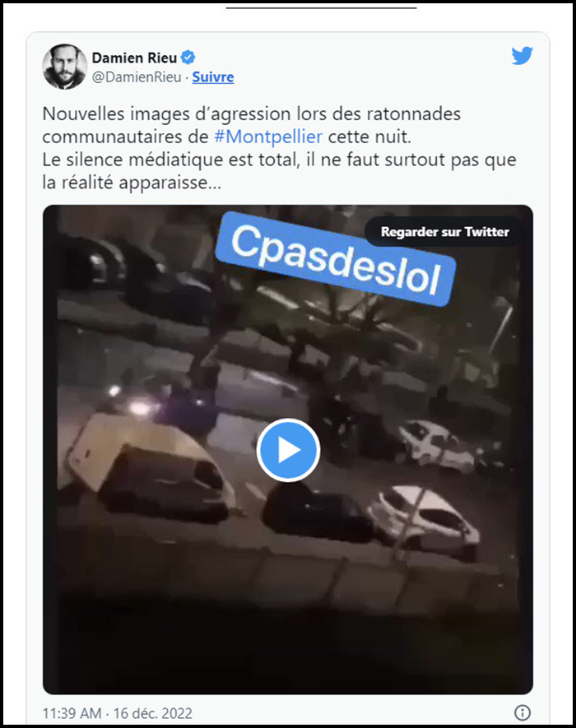Click the Twitter bird logo
The image size is (576, 728).
coord(523,56)
